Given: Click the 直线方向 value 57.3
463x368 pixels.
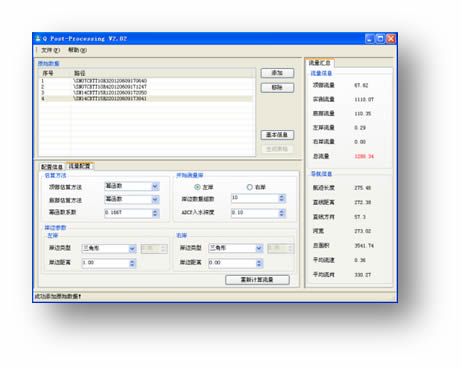Looking at the screenshot, I should [x=360, y=217].
